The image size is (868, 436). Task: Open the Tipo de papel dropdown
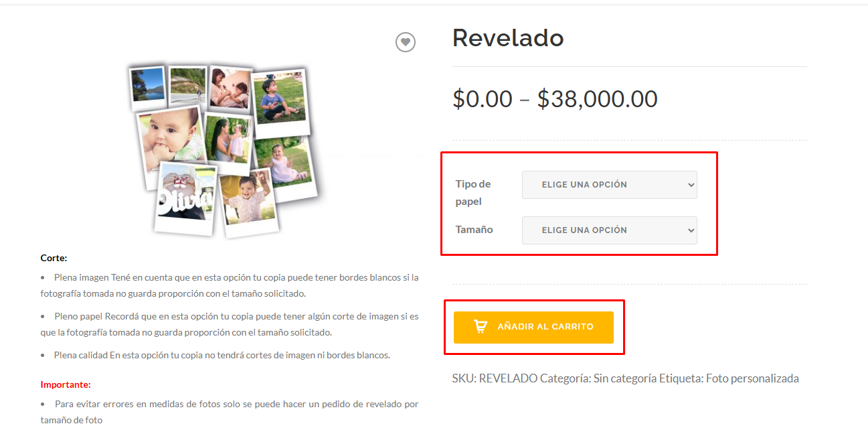[609, 185]
